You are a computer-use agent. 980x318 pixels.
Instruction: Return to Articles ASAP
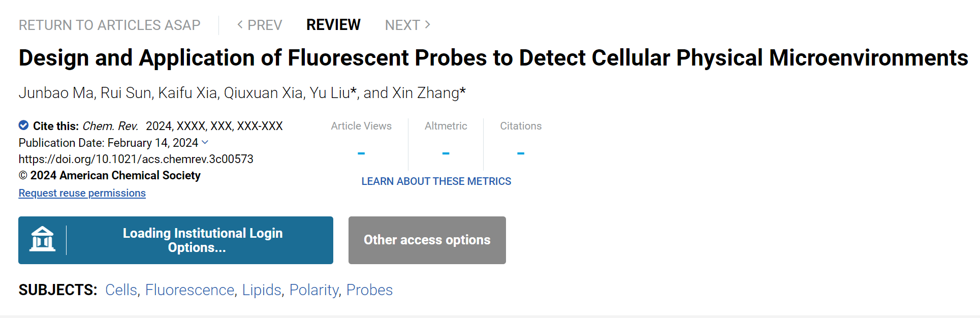tap(110, 25)
